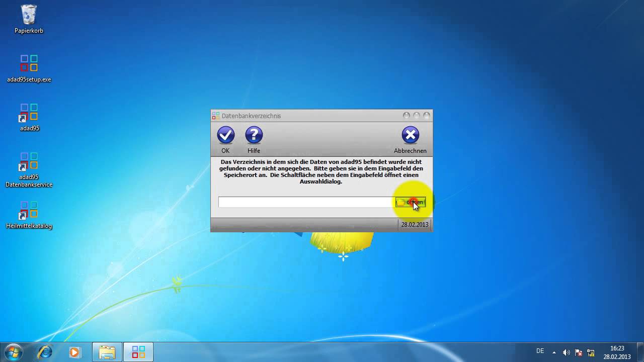Expand the hidden tray icons arrow
The width and height of the screenshot is (644, 362).
(554, 352)
